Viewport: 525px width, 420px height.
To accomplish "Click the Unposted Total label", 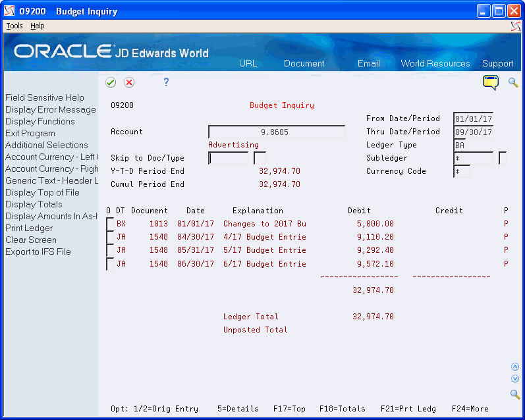I will [x=255, y=330].
